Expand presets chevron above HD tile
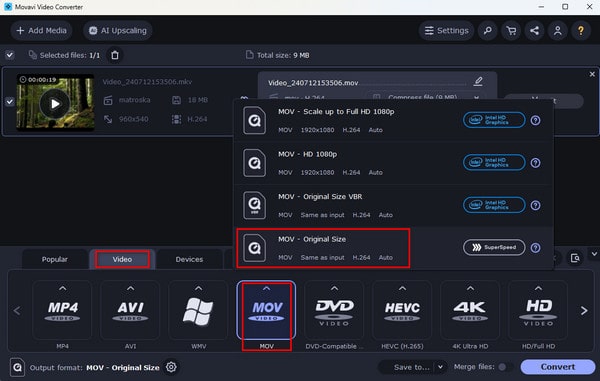Screen dimensions: 600x381 point(538,288)
